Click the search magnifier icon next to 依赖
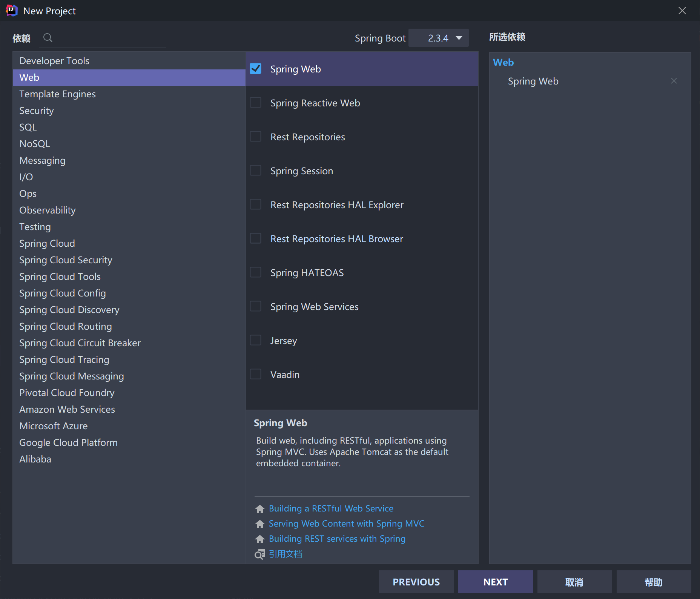 [x=48, y=38]
